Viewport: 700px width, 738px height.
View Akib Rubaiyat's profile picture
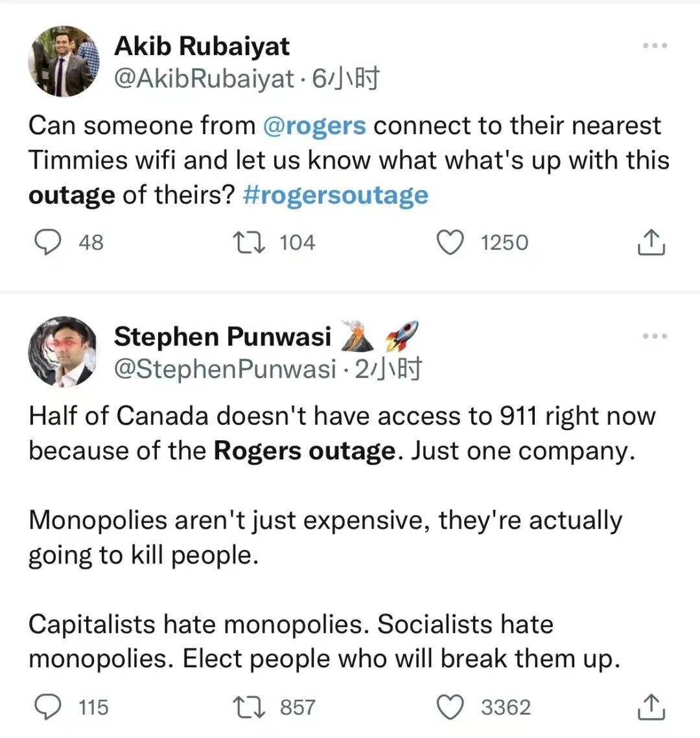[64, 61]
